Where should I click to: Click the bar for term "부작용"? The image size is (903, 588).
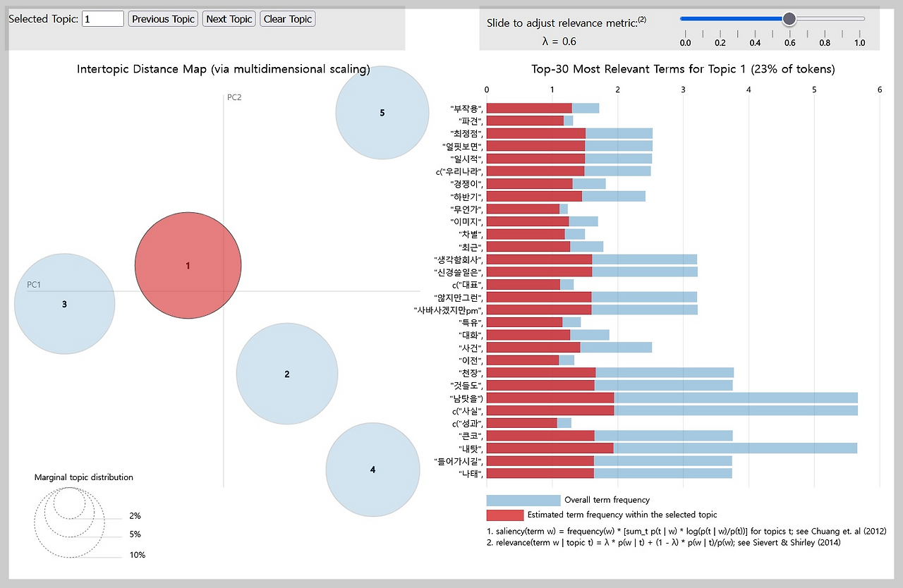click(x=543, y=108)
